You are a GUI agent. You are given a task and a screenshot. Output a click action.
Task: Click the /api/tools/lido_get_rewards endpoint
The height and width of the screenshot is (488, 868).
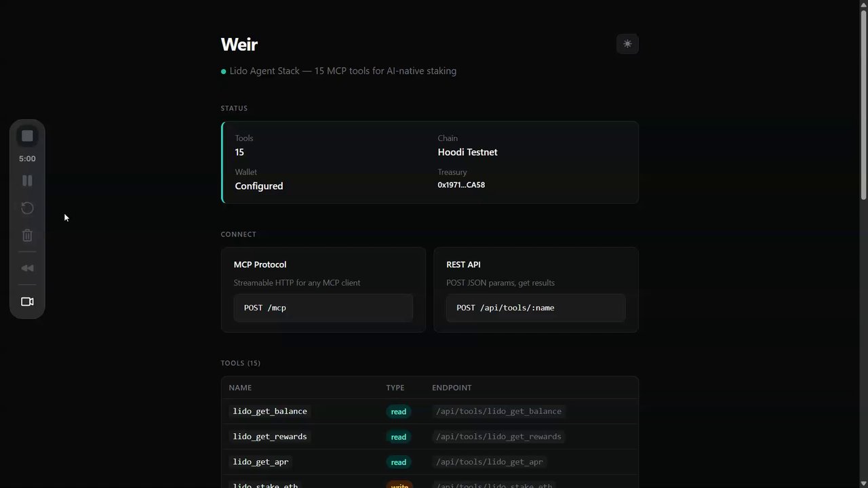tap(498, 436)
